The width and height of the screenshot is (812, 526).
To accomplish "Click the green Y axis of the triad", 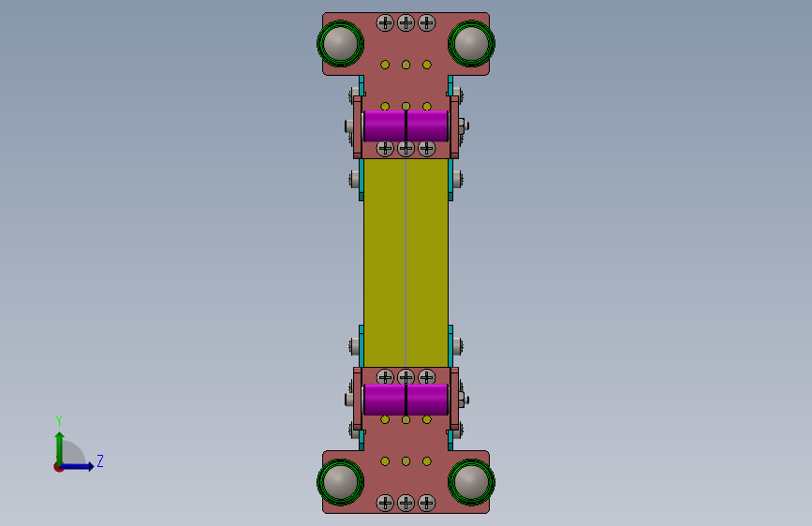I will tap(60, 447).
